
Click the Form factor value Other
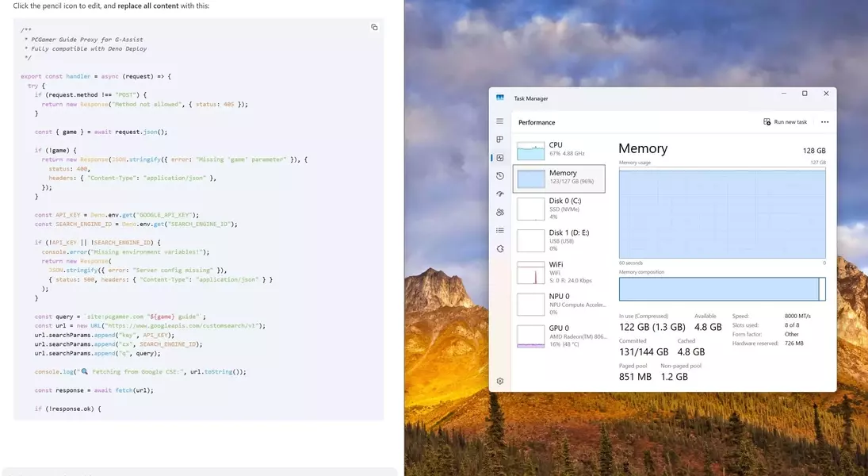pos(791,334)
